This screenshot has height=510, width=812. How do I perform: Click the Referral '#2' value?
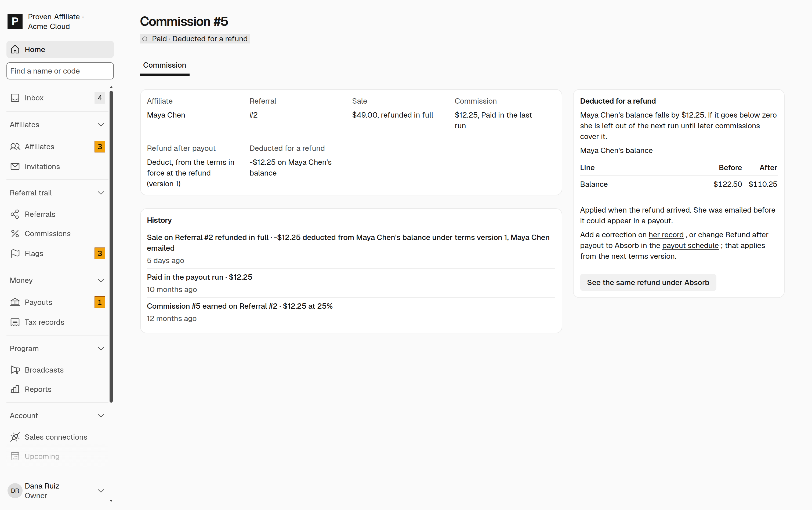(x=253, y=115)
